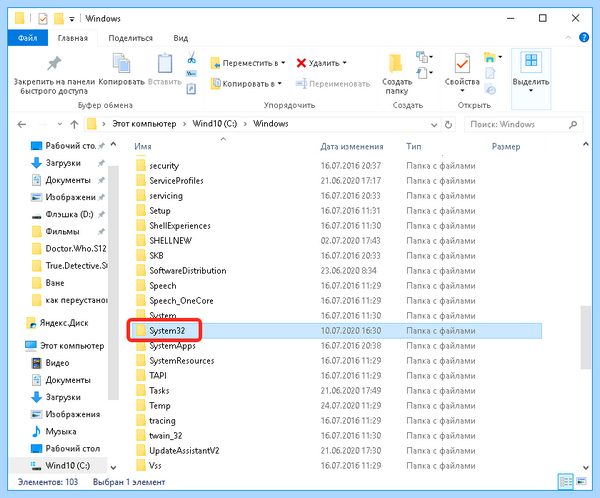Click the Копировать (Copy) icon
This screenshot has width=600, height=498.
[x=121, y=63]
